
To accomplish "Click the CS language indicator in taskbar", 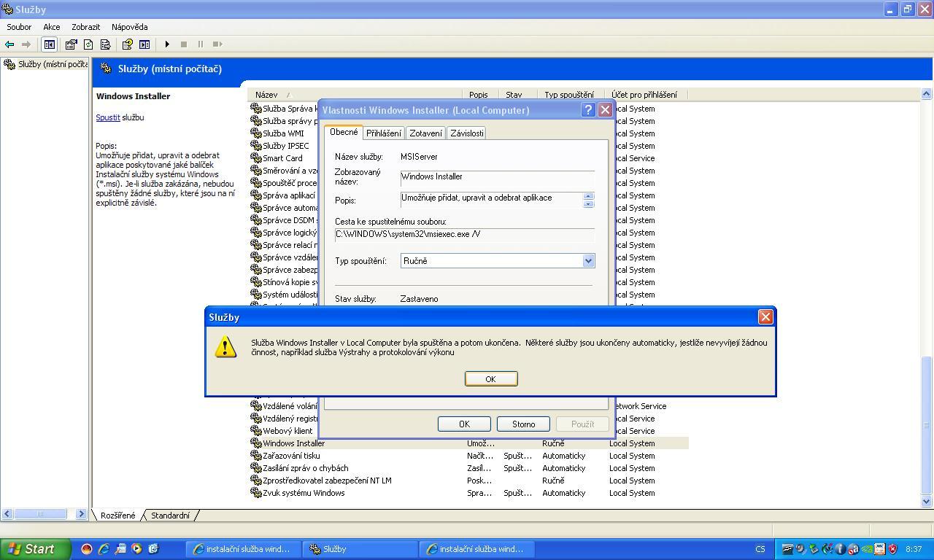I will click(760, 549).
